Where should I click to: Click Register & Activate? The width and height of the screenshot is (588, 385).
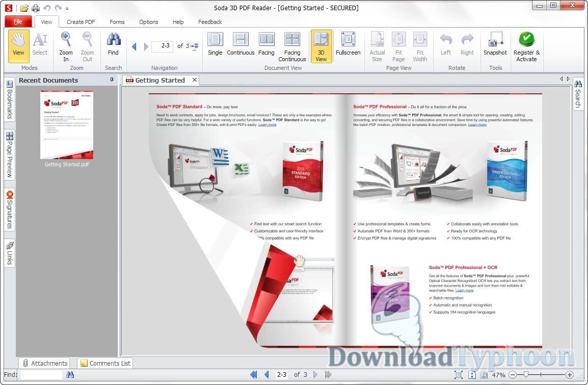(x=526, y=46)
